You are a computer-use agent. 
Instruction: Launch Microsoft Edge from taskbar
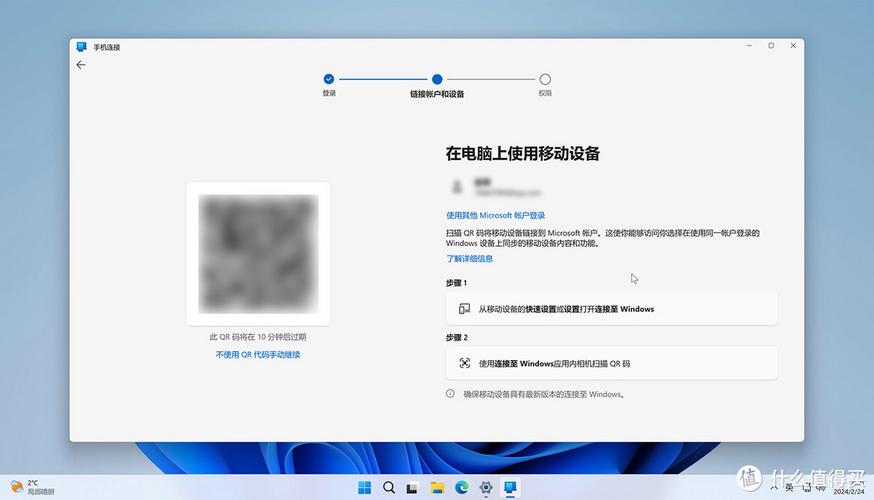(462, 488)
